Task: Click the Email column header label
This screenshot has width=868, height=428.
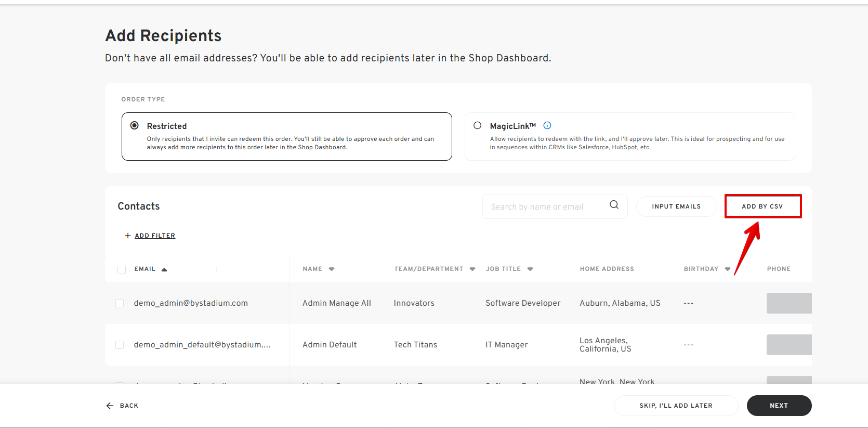Action: (x=145, y=269)
